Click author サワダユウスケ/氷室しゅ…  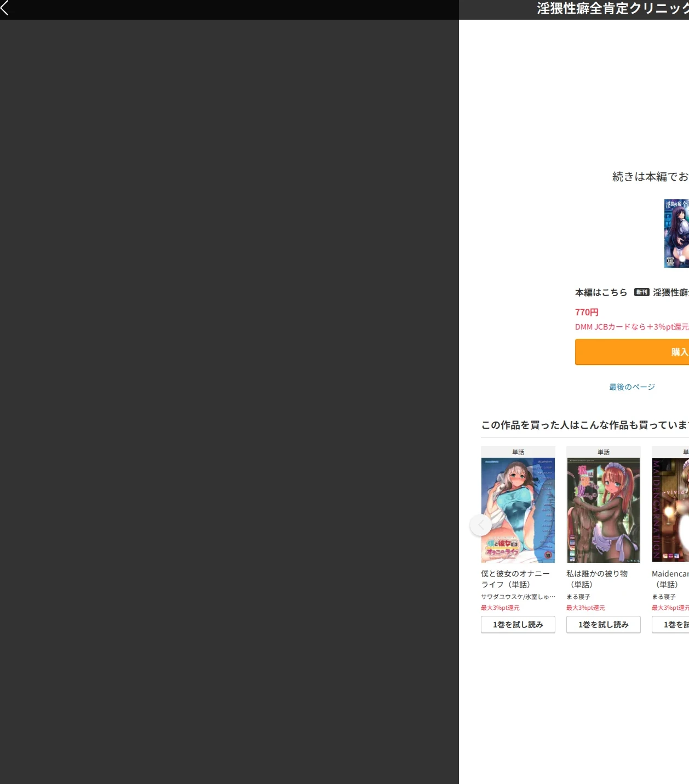point(518,597)
